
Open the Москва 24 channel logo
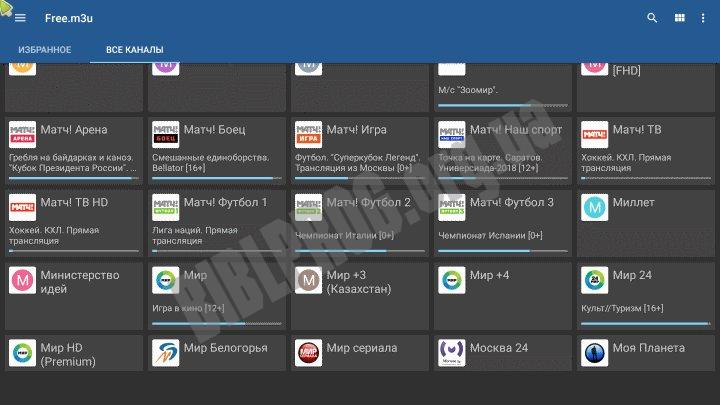tap(451, 353)
